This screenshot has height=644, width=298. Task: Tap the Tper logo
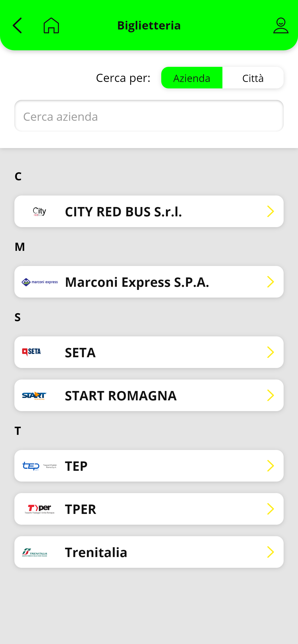click(40, 509)
